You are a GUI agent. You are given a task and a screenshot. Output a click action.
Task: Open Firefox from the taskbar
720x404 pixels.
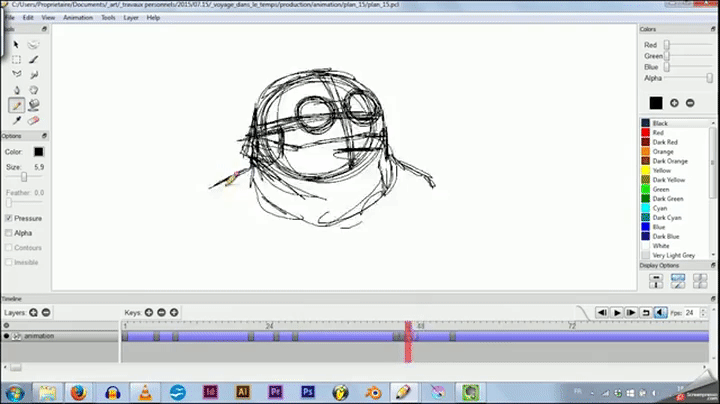click(79, 393)
